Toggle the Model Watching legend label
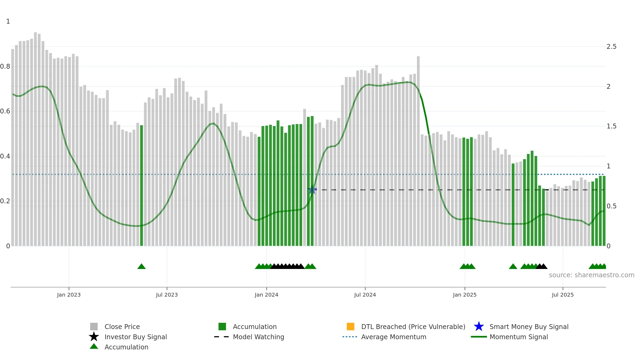This screenshot has width=644, height=362. click(258, 337)
